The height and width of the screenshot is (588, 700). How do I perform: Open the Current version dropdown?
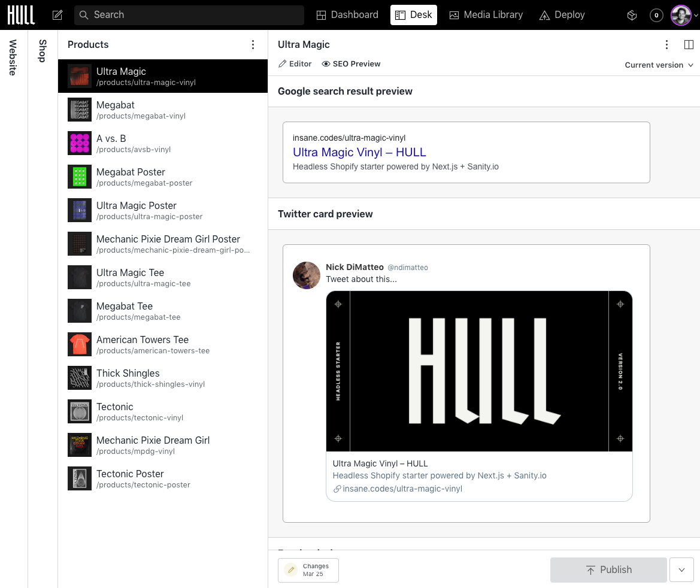click(x=659, y=65)
